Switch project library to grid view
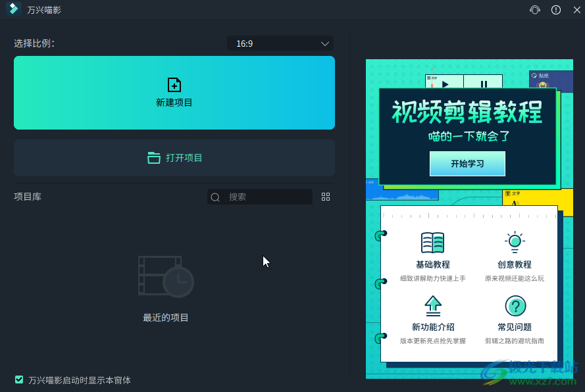585x392 pixels. click(x=326, y=197)
